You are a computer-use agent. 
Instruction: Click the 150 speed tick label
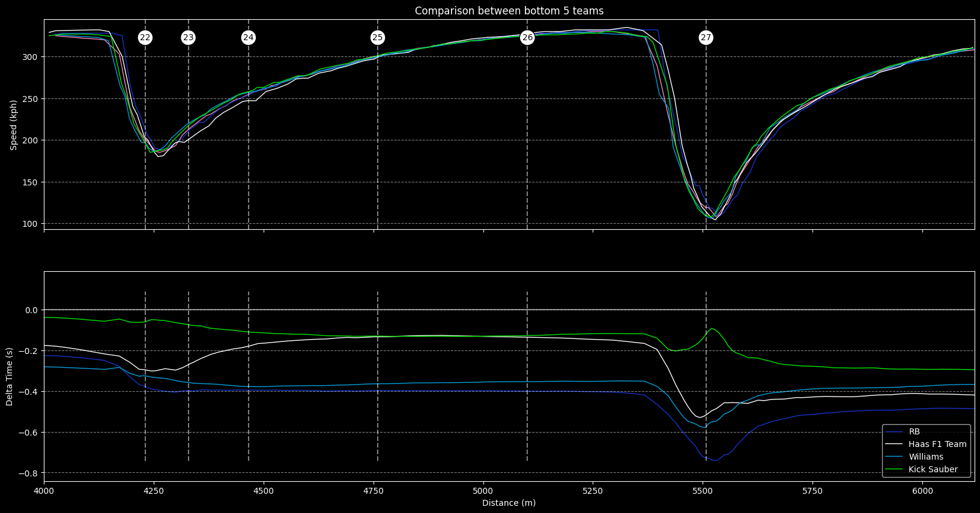31,182
